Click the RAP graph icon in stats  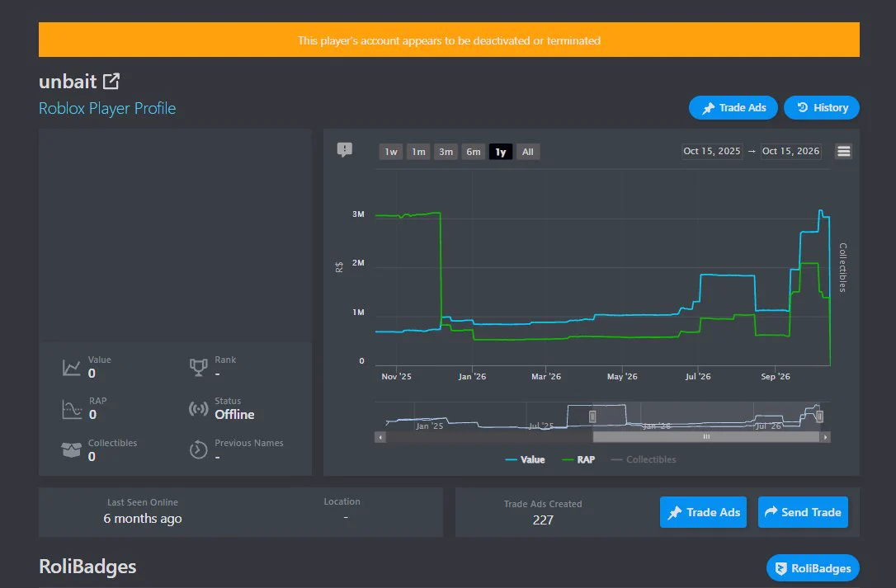point(72,409)
